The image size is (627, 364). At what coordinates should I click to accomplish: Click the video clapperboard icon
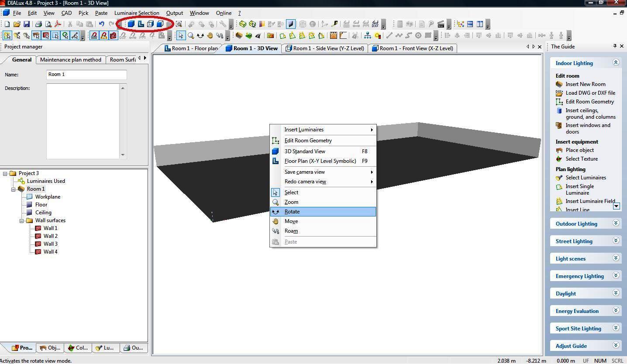[x=441, y=24]
